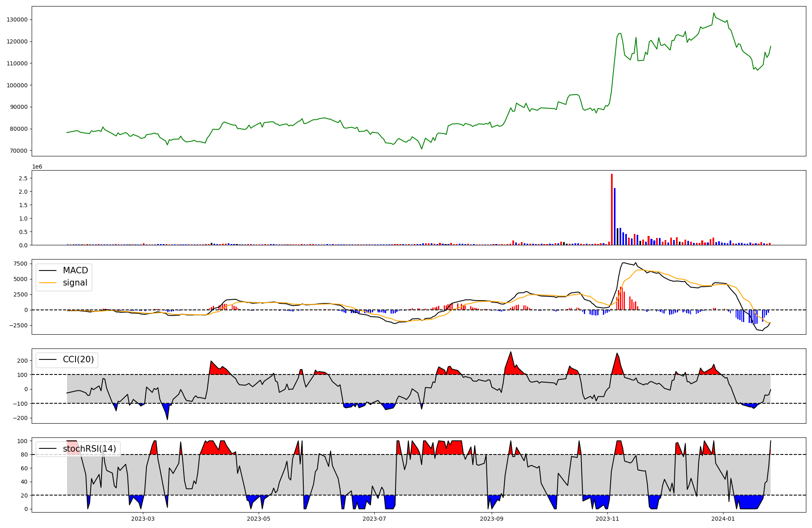
Task: Click the tall blue volume bar above 2.0
Action: pos(615,216)
